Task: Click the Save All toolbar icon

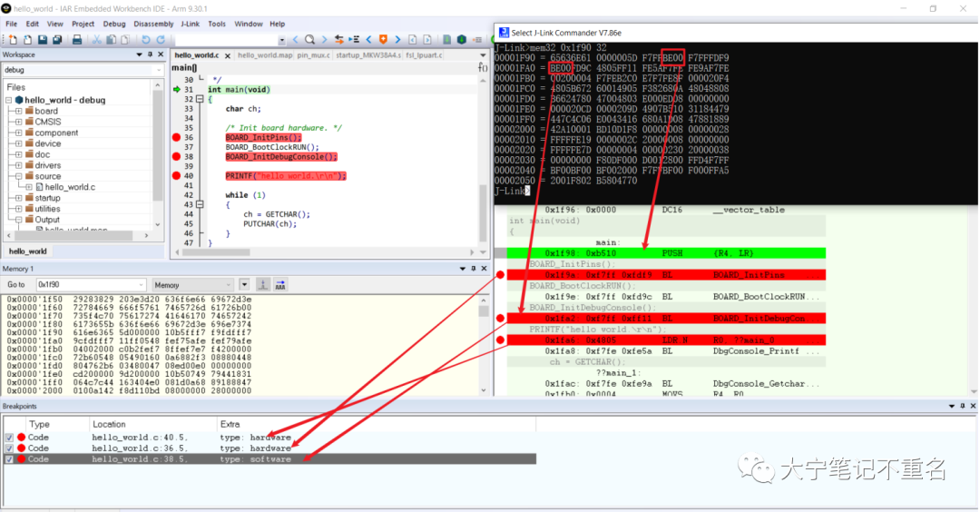Action: (57, 39)
